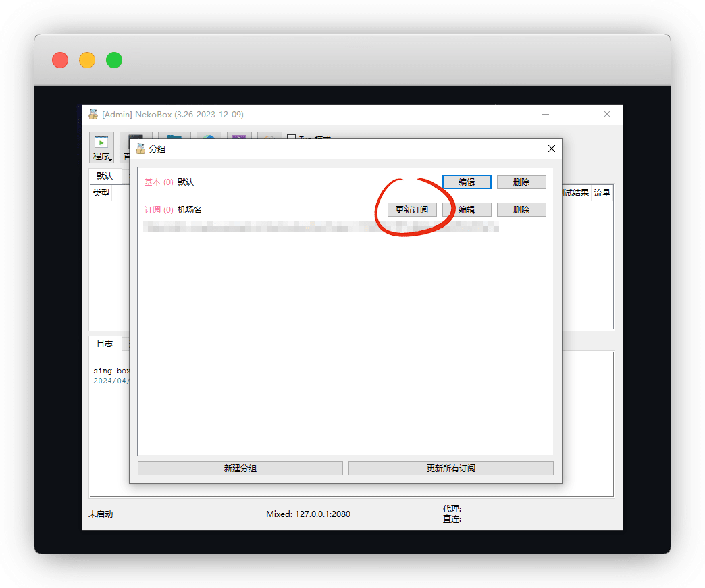Image resolution: width=705 pixels, height=588 pixels.
Task: Select the 日志 log tab
Action: 105,343
